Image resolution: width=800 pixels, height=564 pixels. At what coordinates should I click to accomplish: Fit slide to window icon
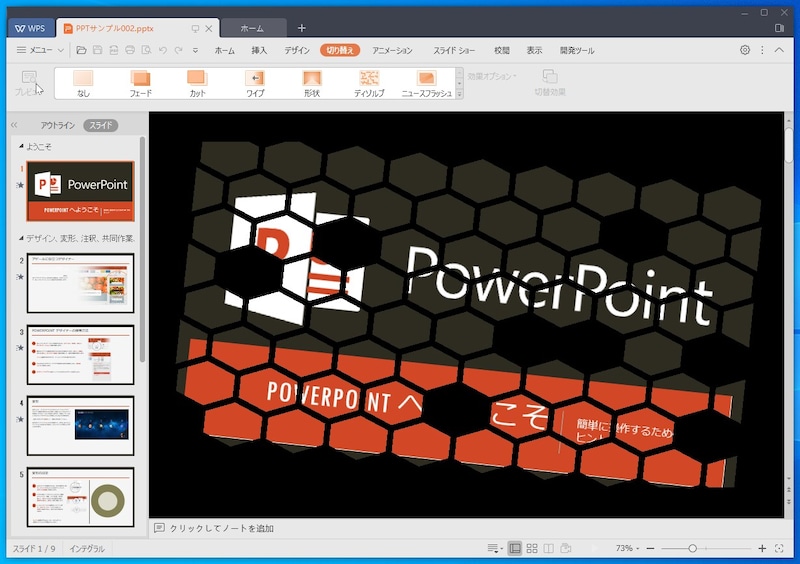(x=779, y=549)
